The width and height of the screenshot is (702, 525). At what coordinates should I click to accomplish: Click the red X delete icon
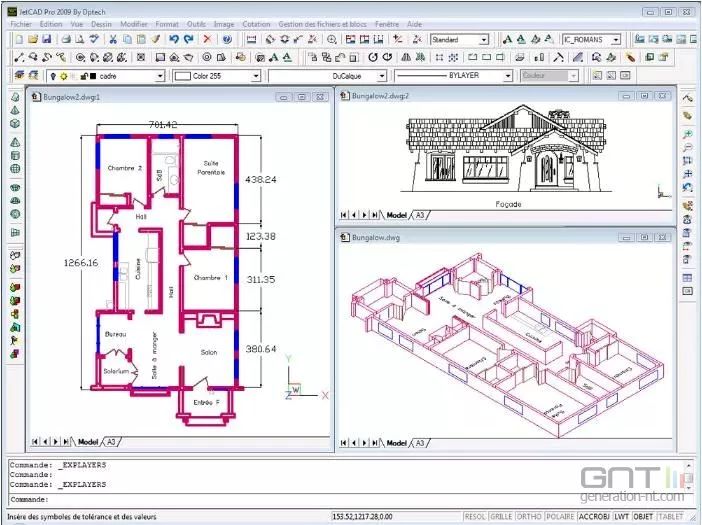pos(207,40)
